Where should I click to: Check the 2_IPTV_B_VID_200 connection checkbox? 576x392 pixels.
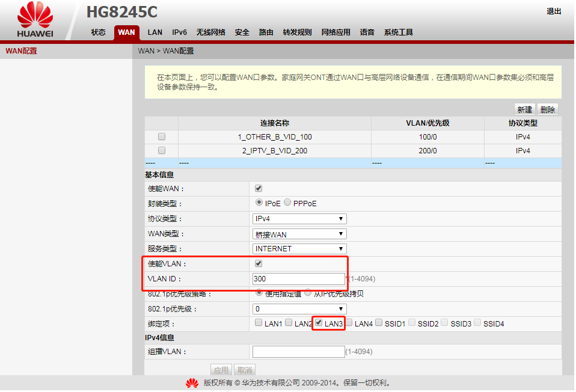point(161,150)
